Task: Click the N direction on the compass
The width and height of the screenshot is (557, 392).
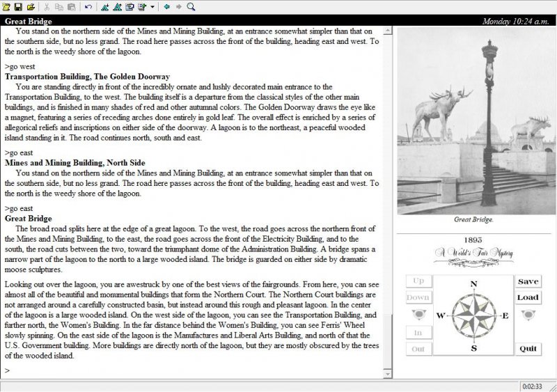Action: click(x=473, y=284)
